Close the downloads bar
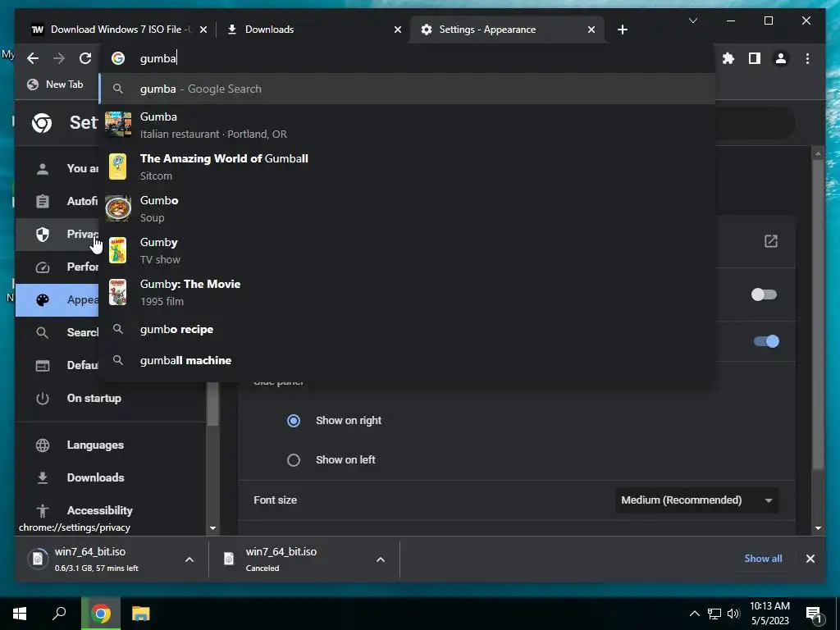The width and height of the screenshot is (840, 630). (x=810, y=559)
